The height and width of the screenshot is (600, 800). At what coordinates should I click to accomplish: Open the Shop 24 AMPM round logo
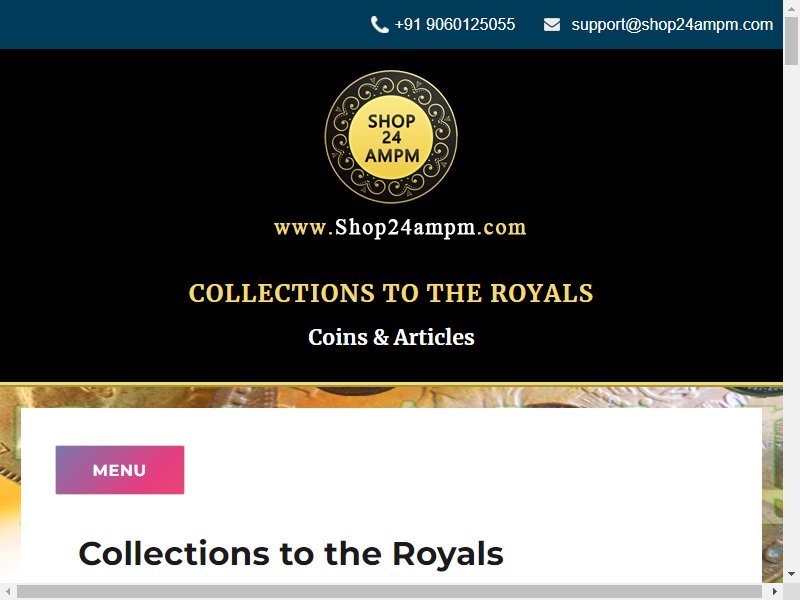coord(391,137)
